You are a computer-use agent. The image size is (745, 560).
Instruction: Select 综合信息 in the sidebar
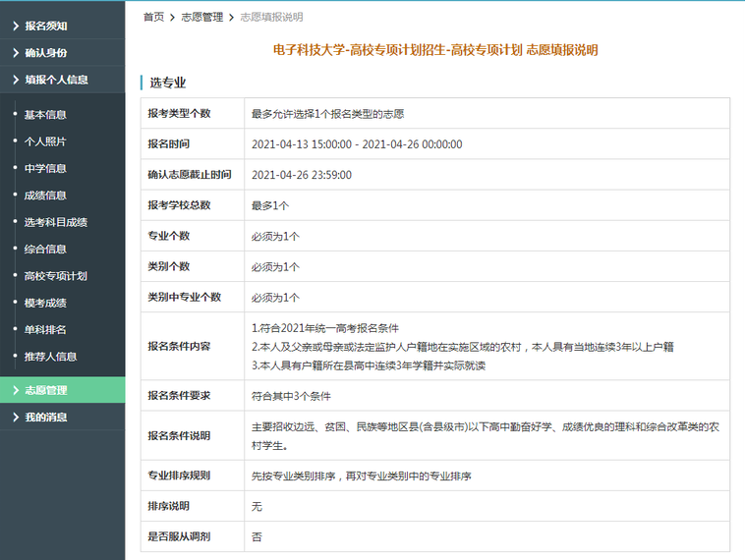coord(45,250)
